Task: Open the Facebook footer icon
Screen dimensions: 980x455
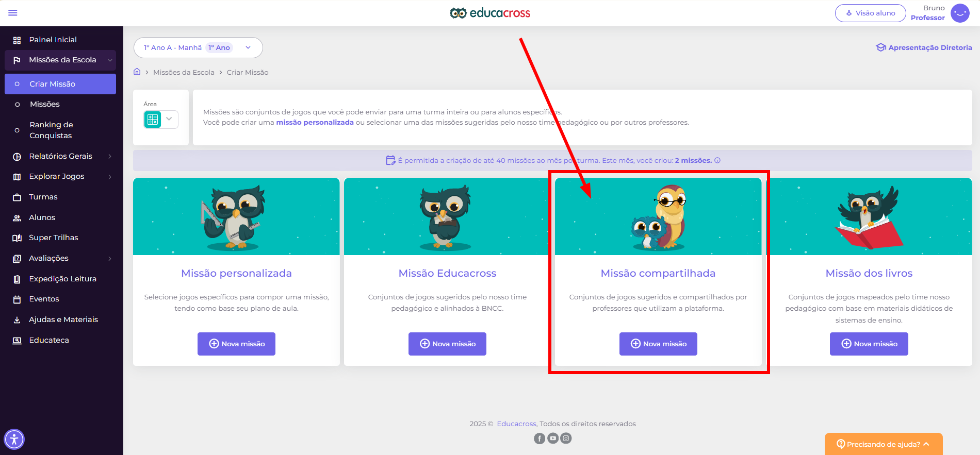Action: pos(540,439)
